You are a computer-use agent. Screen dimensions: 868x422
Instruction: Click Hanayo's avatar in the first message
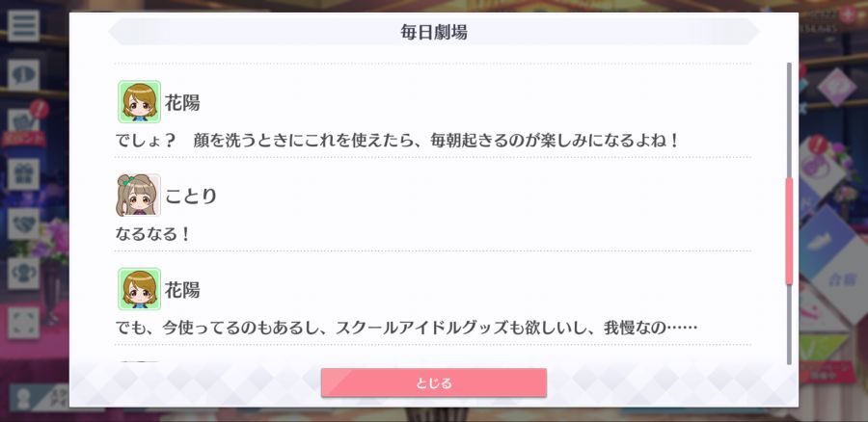tap(139, 102)
